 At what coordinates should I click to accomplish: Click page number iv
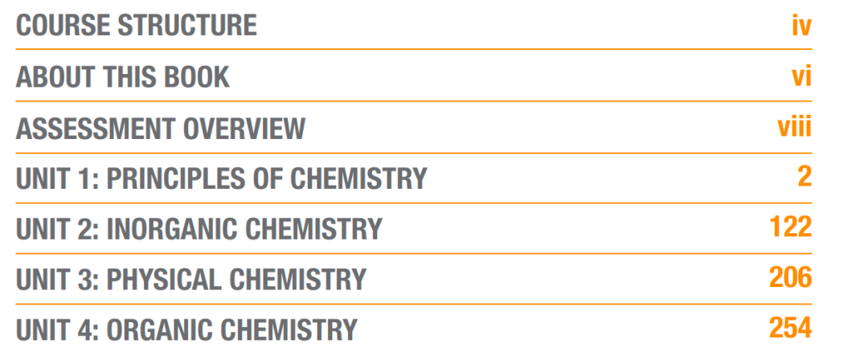tap(801, 26)
